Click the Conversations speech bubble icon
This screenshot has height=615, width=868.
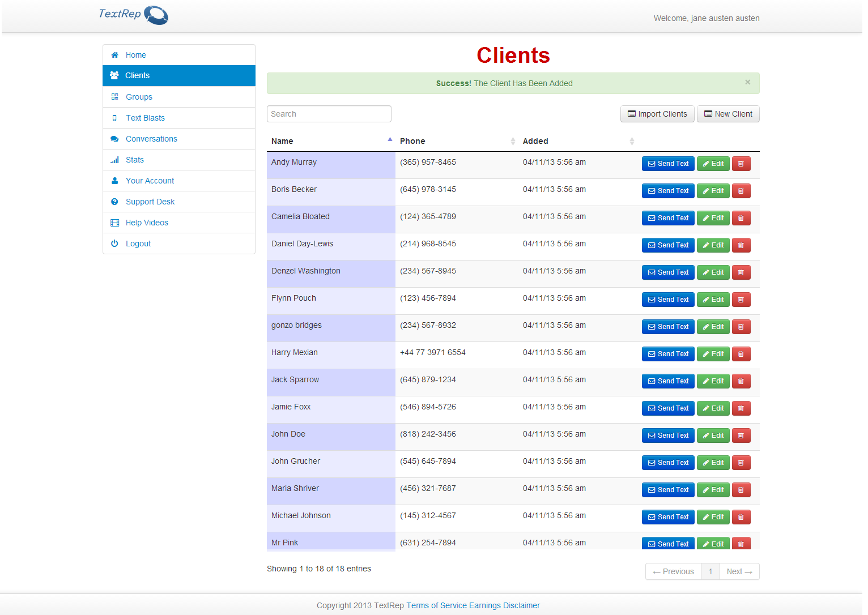(115, 139)
